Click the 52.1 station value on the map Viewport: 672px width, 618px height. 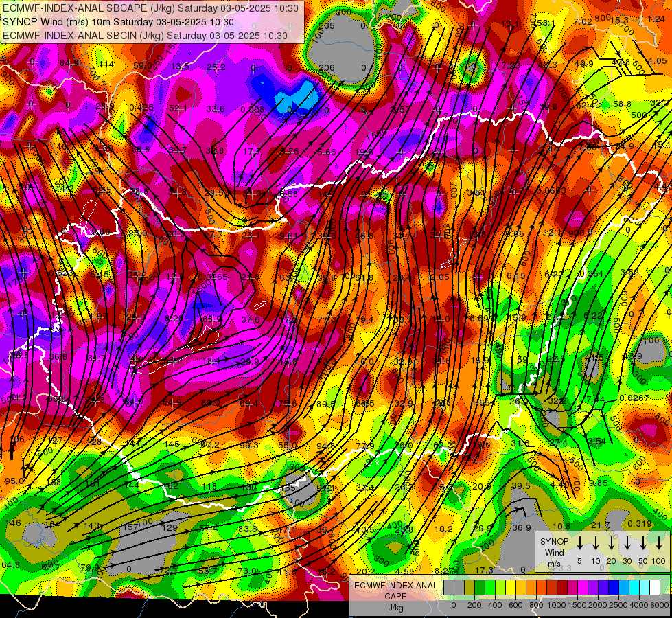pos(177,108)
